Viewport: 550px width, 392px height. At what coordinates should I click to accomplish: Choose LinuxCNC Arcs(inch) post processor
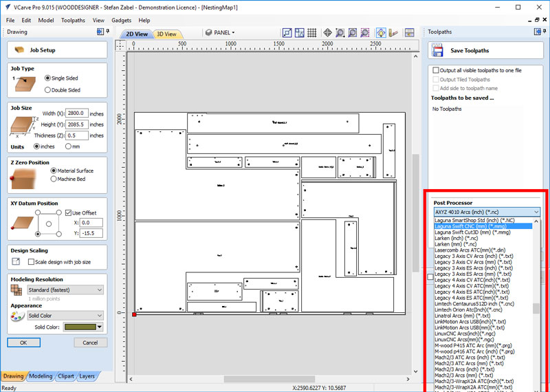[x=483, y=334]
